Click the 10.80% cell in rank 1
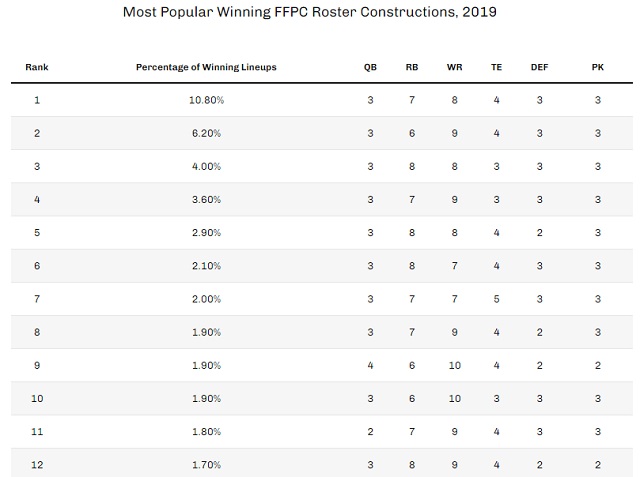Screen dimensions: 640x477 point(206,100)
